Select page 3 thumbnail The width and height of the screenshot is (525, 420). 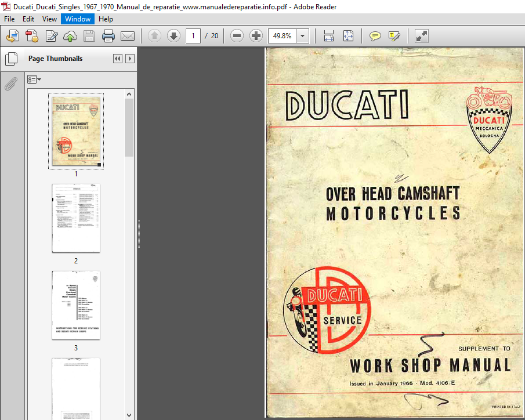point(76,305)
